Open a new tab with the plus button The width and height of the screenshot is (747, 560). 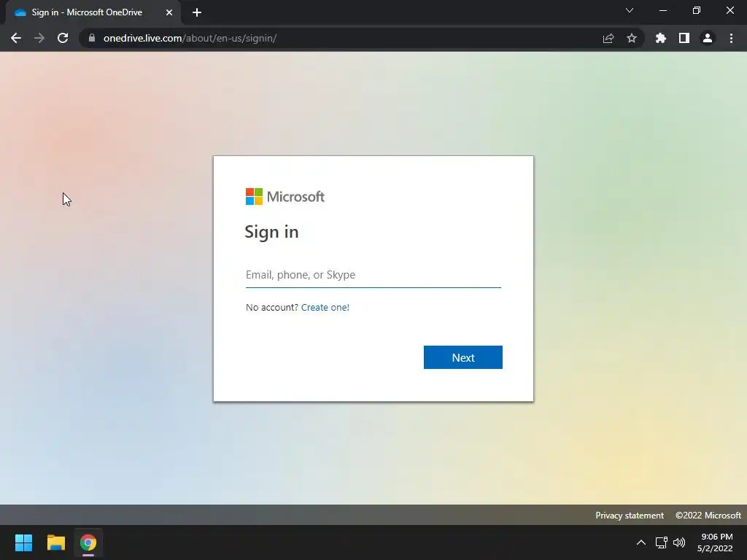tap(197, 12)
